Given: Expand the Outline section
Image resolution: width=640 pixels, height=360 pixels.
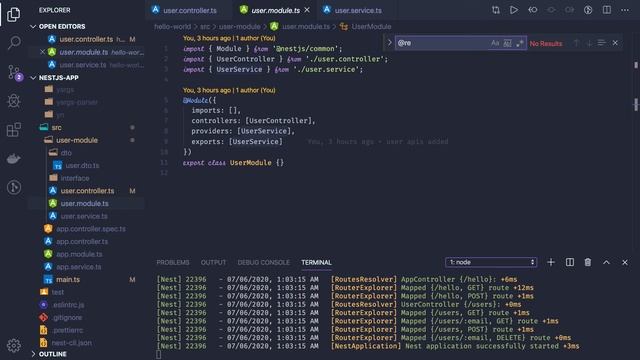Looking at the screenshot, I should (x=53, y=354).
